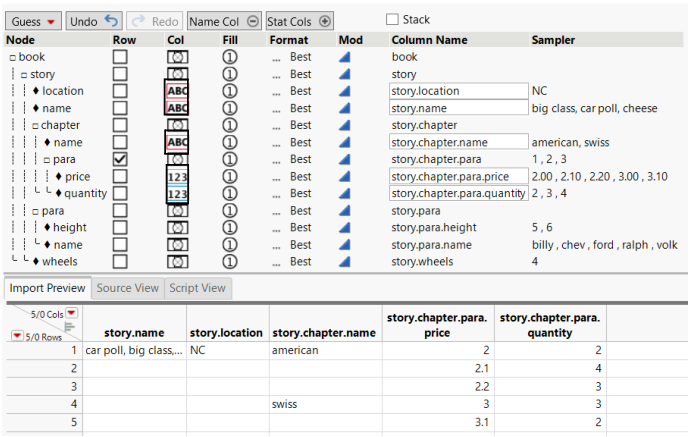This screenshot has height=437, width=690.
Task: Click the Stat Cols button
Action: tap(298, 21)
